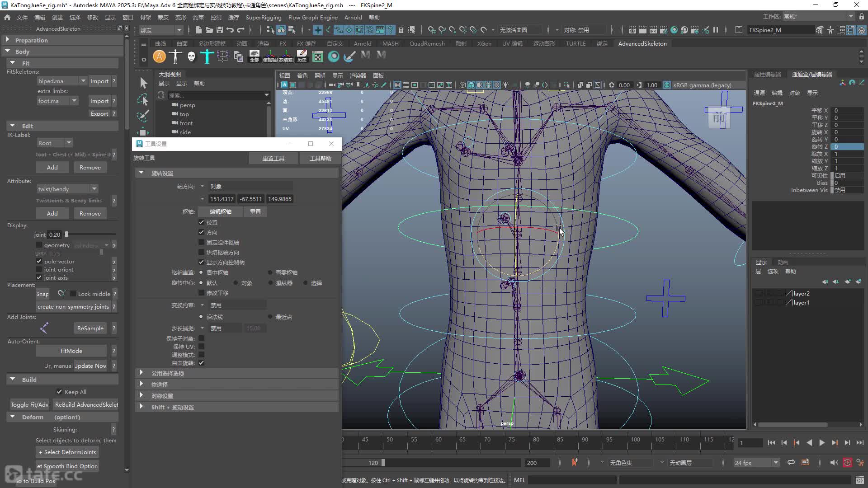Click the 重置工具 button

coord(274,158)
